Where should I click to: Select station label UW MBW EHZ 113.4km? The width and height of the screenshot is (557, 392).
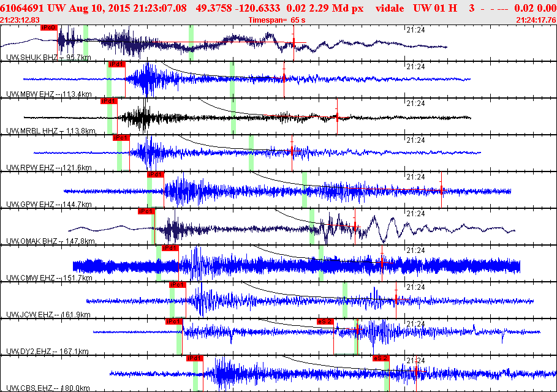[x=49, y=94]
